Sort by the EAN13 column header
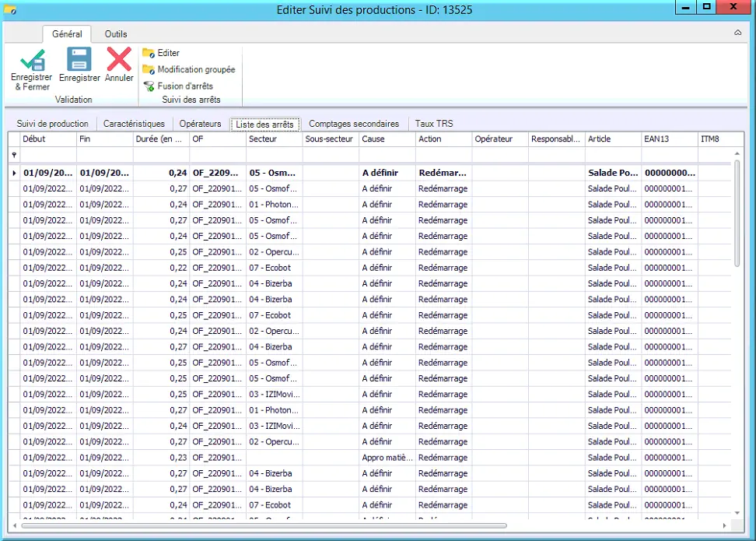The image size is (756, 541). [x=669, y=139]
